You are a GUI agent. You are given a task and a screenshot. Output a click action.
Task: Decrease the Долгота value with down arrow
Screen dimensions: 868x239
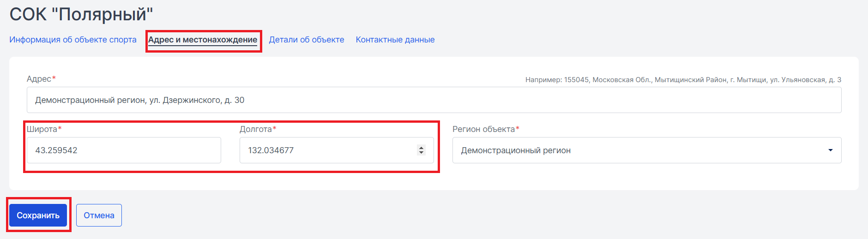pyautogui.click(x=421, y=153)
